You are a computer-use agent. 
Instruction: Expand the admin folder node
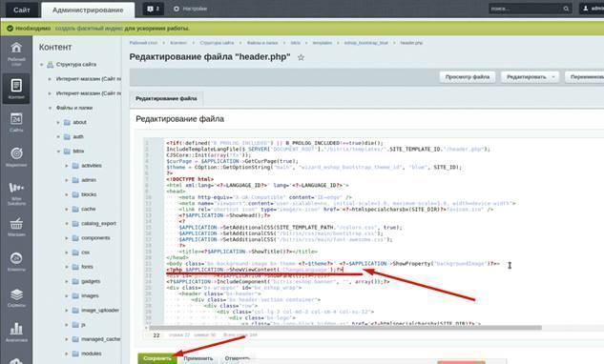(x=67, y=180)
